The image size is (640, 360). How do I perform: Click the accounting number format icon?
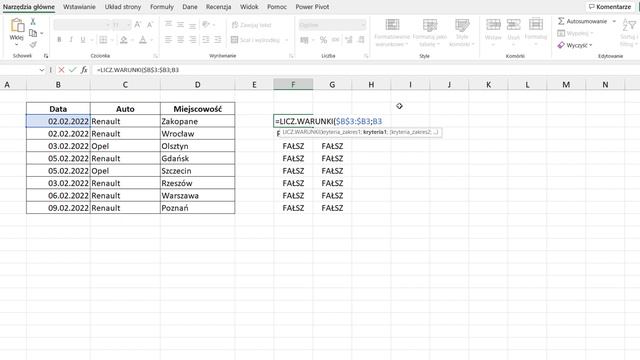pos(304,40)
